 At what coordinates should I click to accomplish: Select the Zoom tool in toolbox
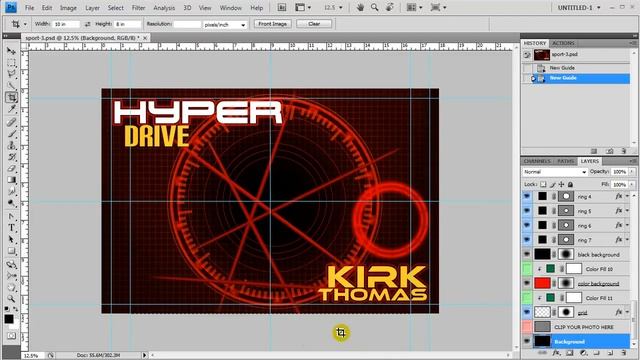(11, 299)
